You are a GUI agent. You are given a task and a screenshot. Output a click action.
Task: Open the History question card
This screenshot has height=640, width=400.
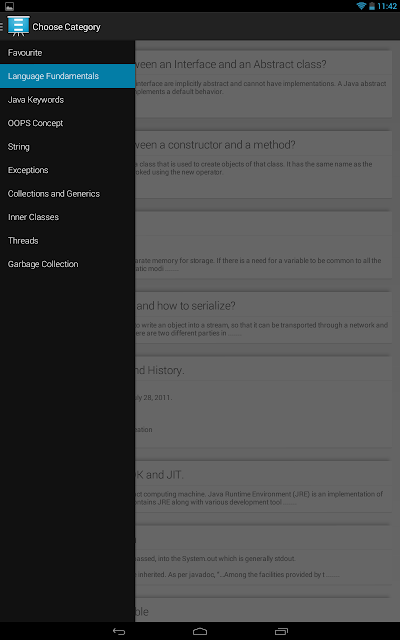point(263,402)
